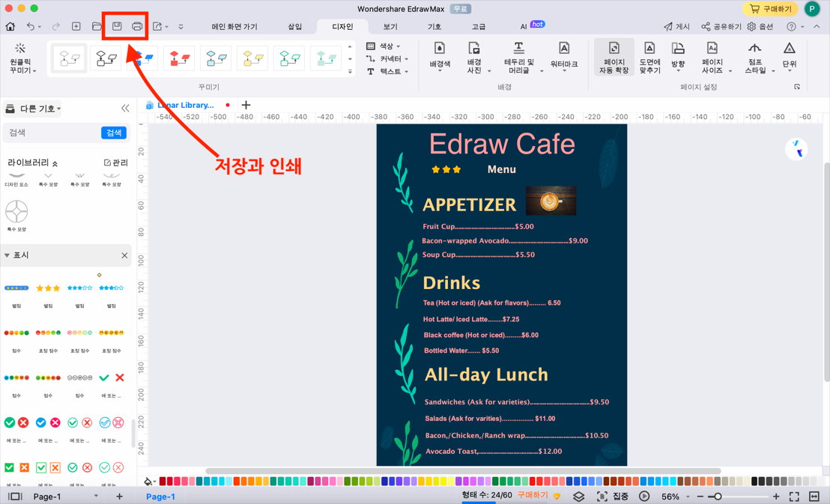Open 페이지 사이즈 page size menu
The height and width of the screenshot is (504, 830).
(x=712, y=58)
